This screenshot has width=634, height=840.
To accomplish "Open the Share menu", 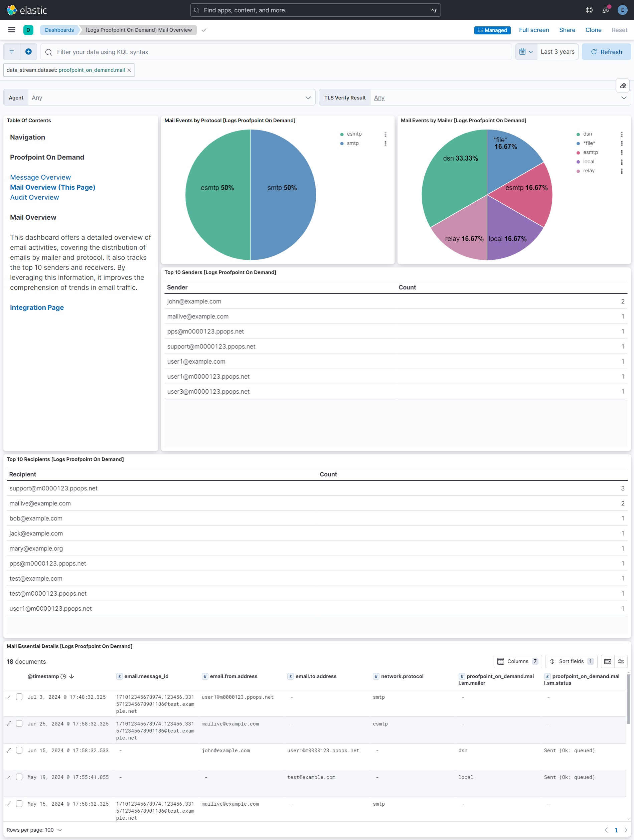I will [x=567, y=30].
